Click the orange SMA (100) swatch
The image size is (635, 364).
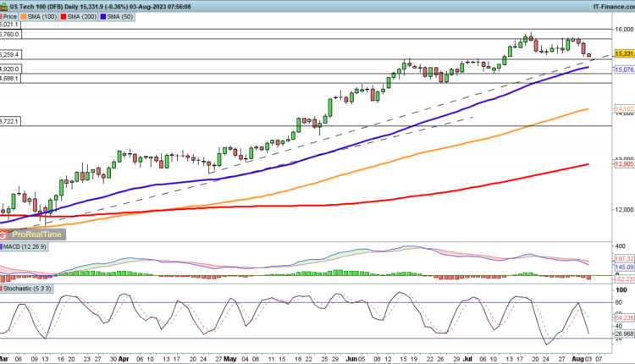(x=25, y=15)
